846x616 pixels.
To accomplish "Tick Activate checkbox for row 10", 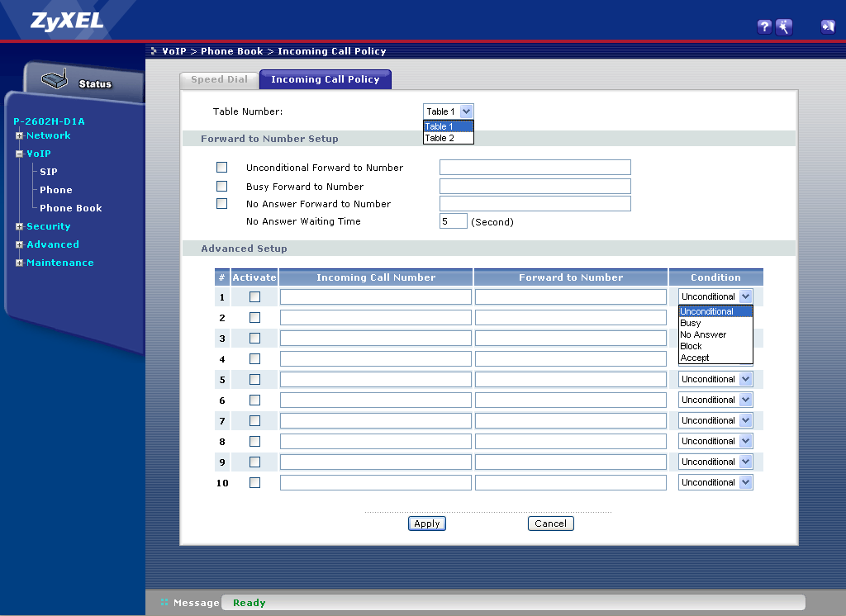I will click(254, 483).
